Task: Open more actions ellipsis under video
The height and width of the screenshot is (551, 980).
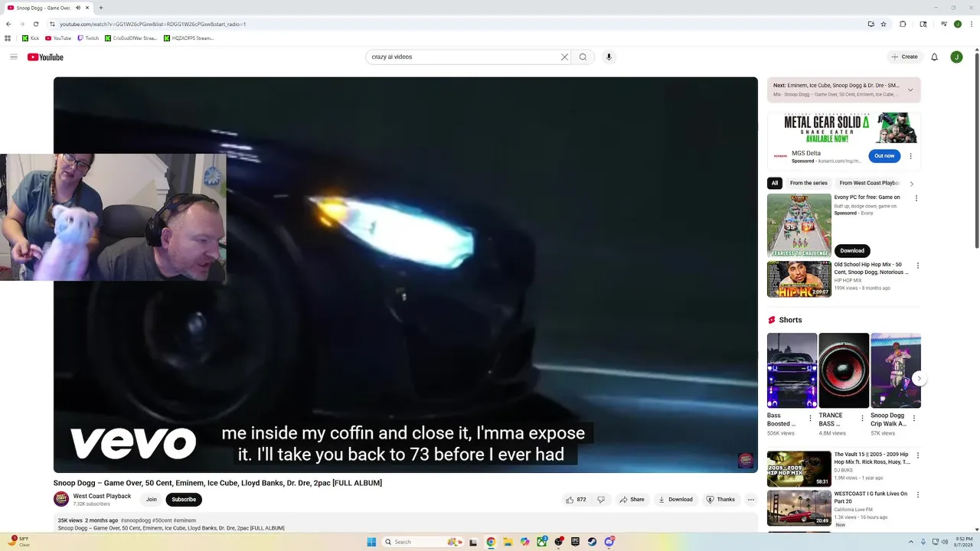Action: (x=751, y=500)
